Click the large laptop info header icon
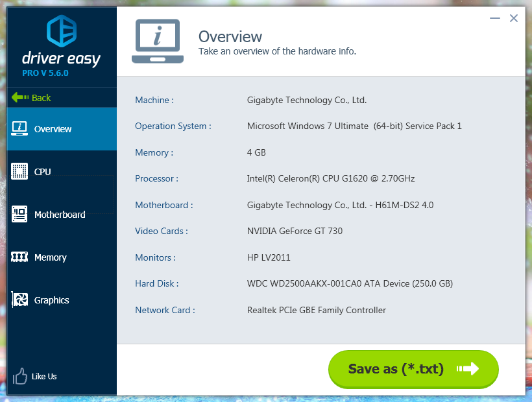The height and width of the screenshot is (402, 532). tap(158, 41)
